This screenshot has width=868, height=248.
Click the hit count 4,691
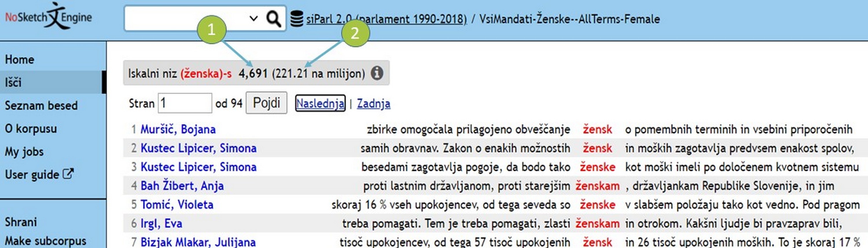[253, 73]
